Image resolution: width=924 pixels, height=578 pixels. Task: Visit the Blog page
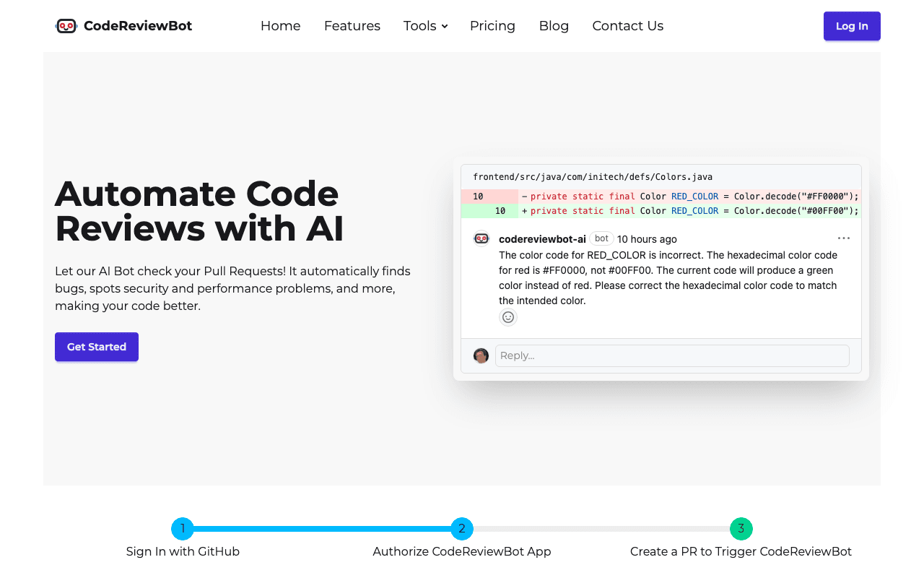coord(554,26)
